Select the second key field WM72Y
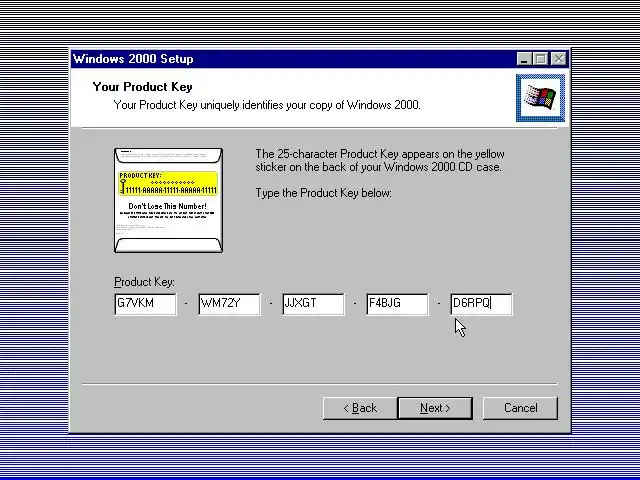This screenshot has height=480, width=640. [x=229, y=304]
